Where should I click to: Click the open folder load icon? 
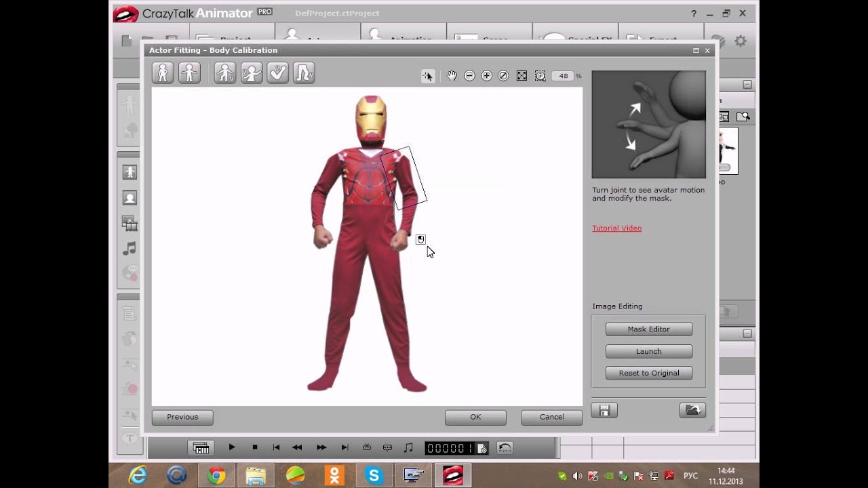tap(692, 410)
